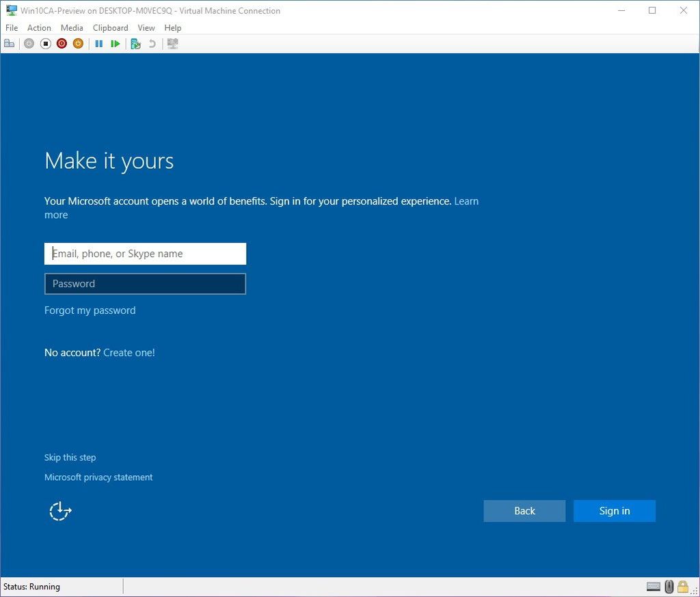Open the Create one! account link
Viewport: 700px width, 597px height.
click(129, 352)
